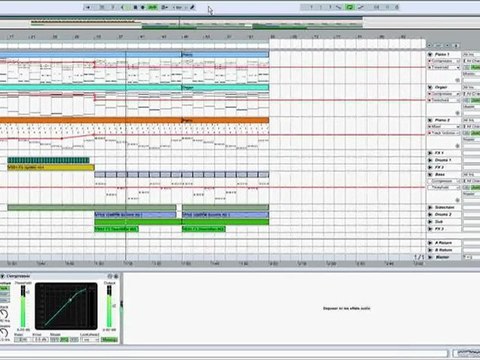Click the Compressor Knee value field
Screen dimensions: 480x360
point(41,340)
